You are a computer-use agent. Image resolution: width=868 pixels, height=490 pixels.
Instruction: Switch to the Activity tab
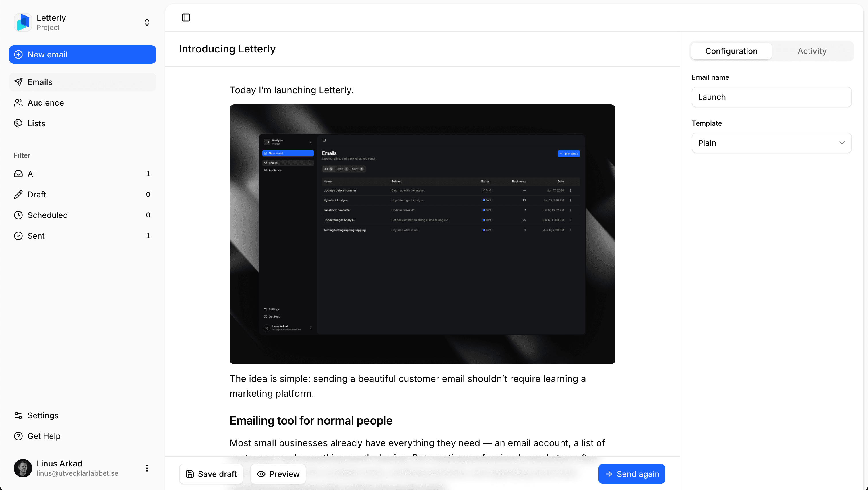point(812,51)
